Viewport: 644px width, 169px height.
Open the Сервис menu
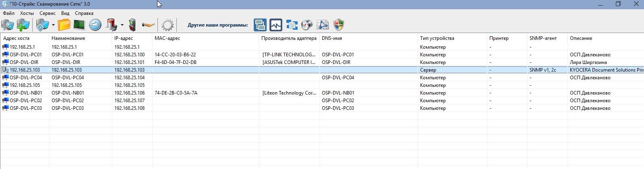point(48,13)
